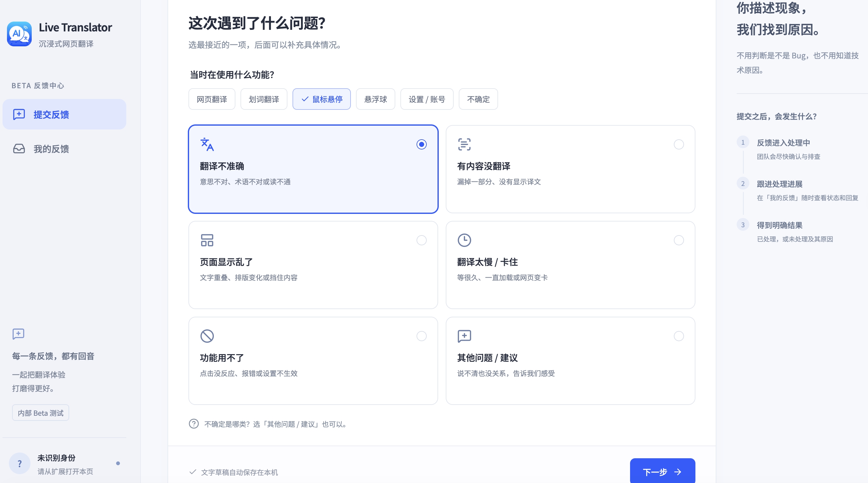
Task: Click the 未识别身份 account label
Action: 56,458
